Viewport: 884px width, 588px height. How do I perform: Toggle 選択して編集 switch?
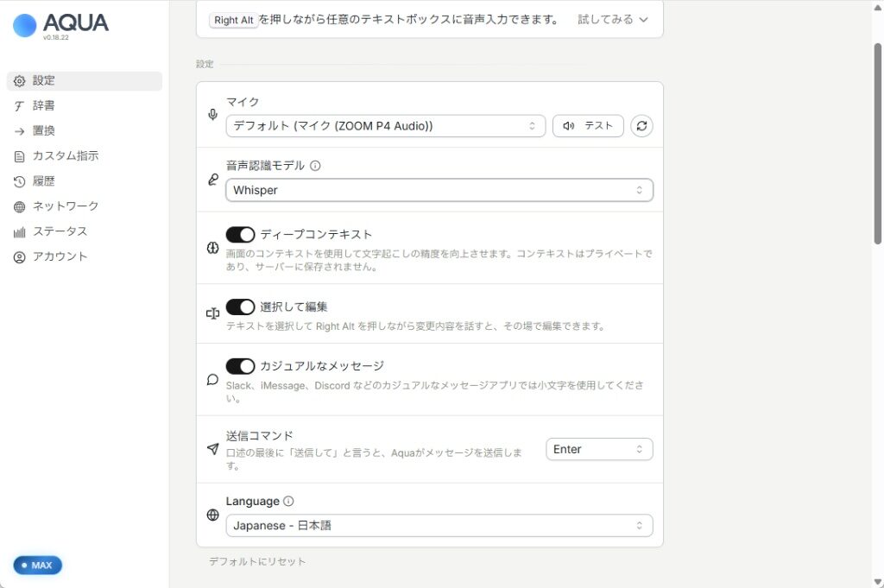(240, 307)
